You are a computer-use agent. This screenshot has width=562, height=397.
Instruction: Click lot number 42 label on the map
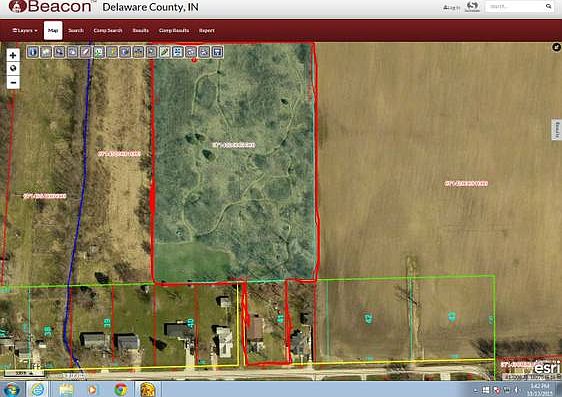[x=368, y=318]
